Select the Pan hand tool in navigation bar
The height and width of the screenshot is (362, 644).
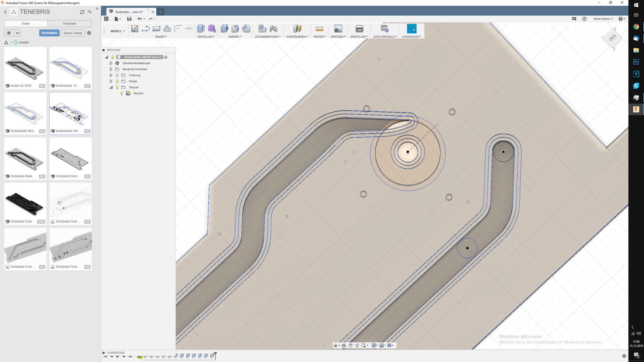[x=350, y=345]
